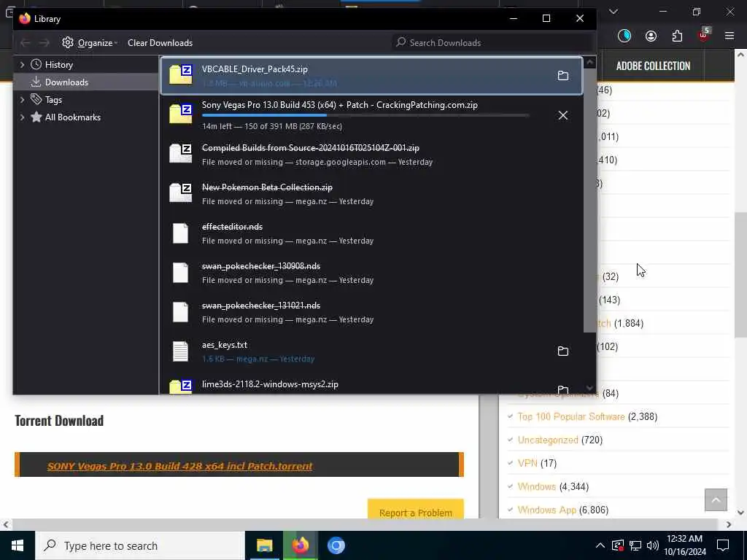747x560 pixels.
Task: Select New Pokemon Beta Collection.zip entry
Action: (x=371, y=194)
